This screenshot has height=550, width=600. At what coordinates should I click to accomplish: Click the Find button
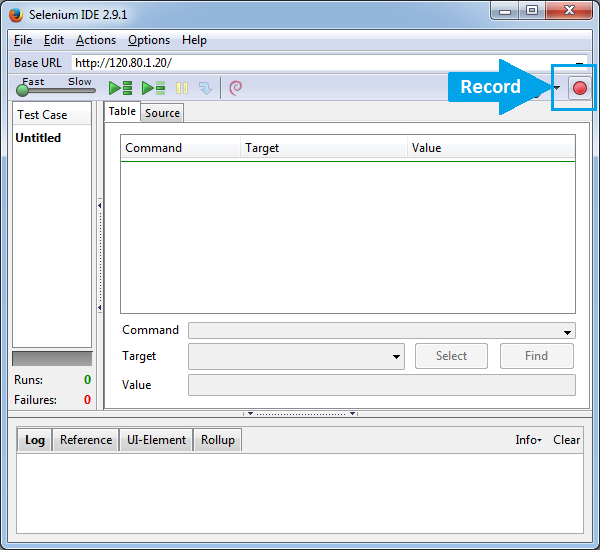click(536, 356)
